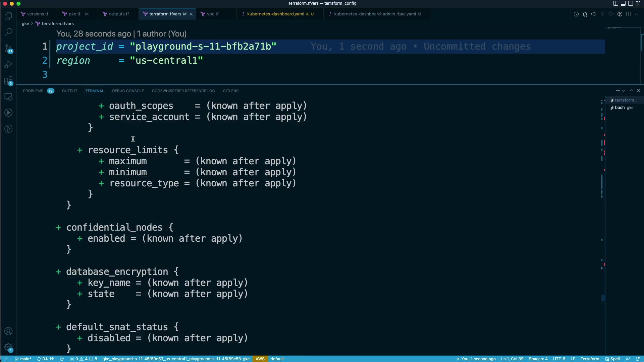Switch to the Debug Console panel tab
Screen dimensions: 644x362
point(128,91)
